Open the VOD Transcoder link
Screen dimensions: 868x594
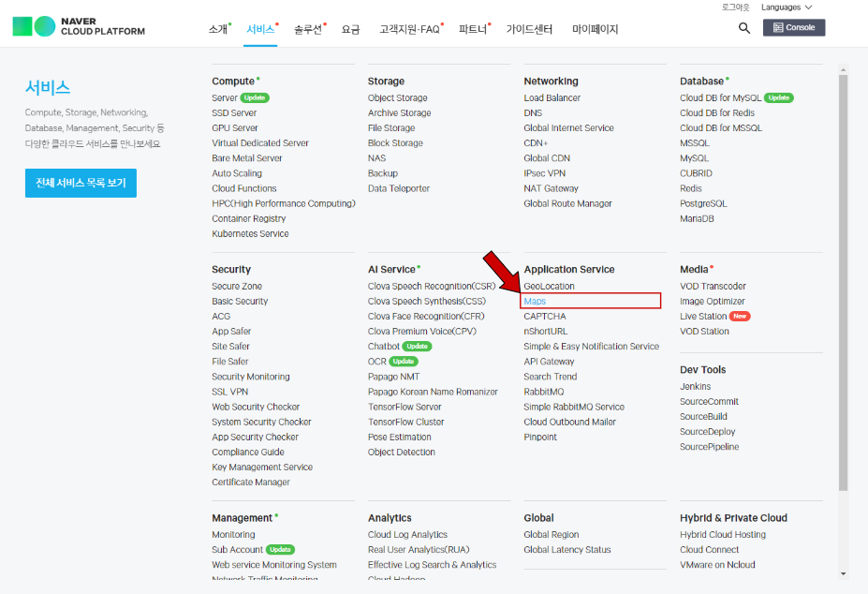[x=713, y=287]
